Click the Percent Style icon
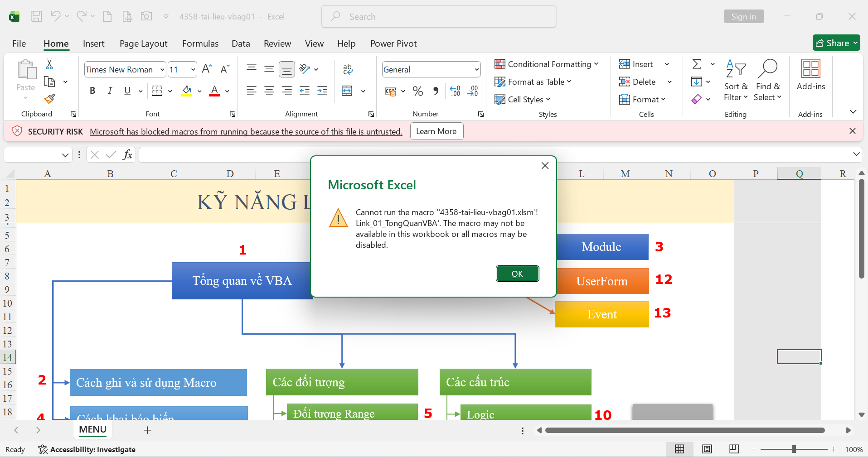The image size is (868, 457). (x=417, y=91)
